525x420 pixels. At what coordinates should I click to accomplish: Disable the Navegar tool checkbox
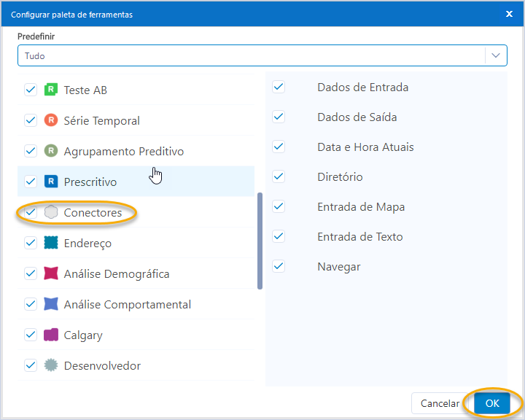[279, 267]
